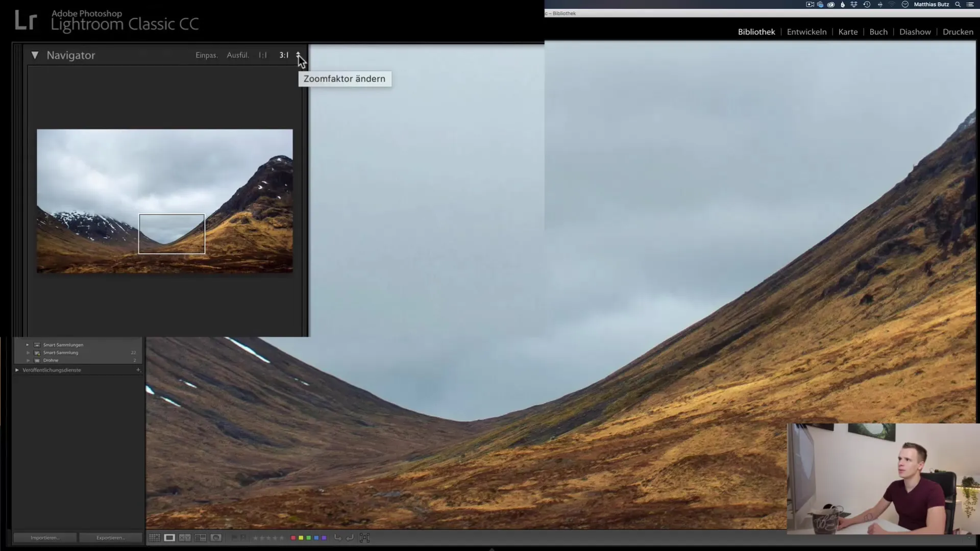Click the Lr logo in identity plate
The width and height of the screenshot is (980, 551).
26,20
